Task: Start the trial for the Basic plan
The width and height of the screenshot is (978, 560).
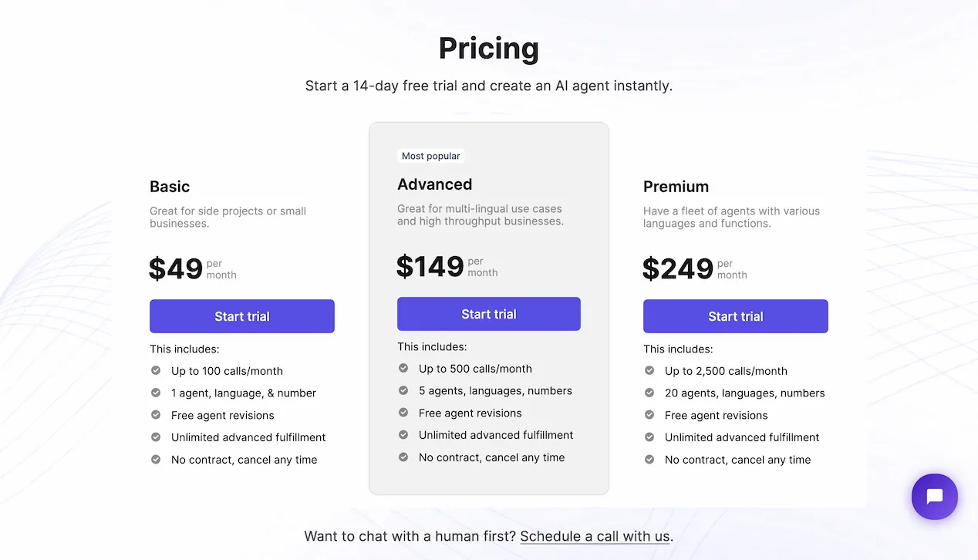Action: click(241, 316)
